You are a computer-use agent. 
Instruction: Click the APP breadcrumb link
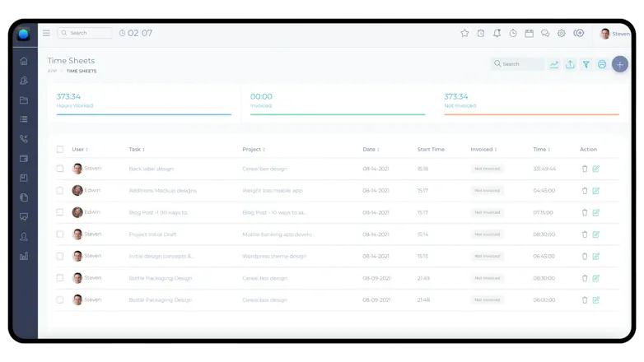[x=52, y=71]
